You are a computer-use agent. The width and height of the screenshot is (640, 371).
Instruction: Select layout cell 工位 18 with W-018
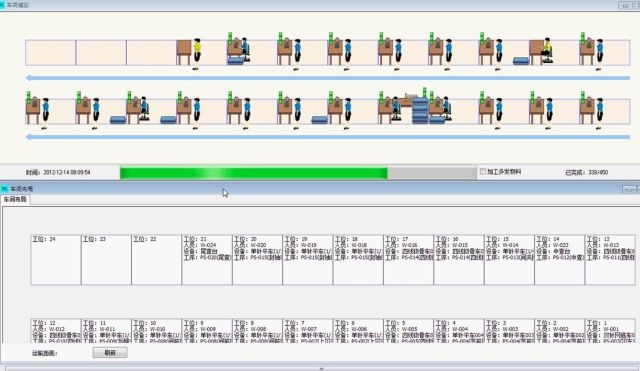[358, 260]
